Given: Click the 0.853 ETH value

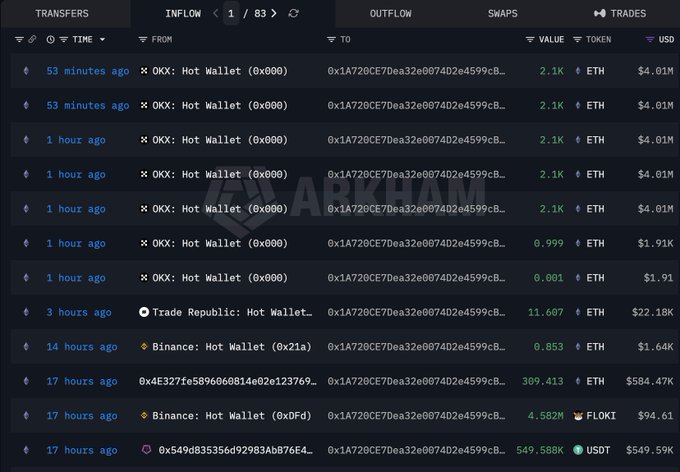Looking at the screenshot, I should (x=549, y=347).
